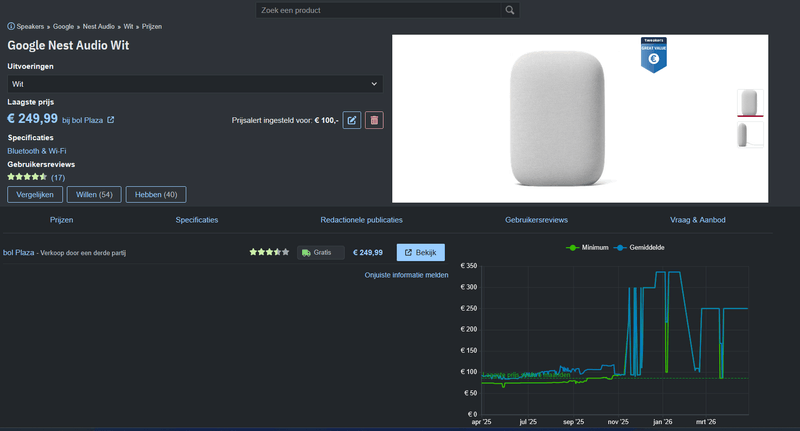This screenshot has width=800, height=431.
Task: Click the info icon before Speakers breadcrumb
Action: [11, 26]
